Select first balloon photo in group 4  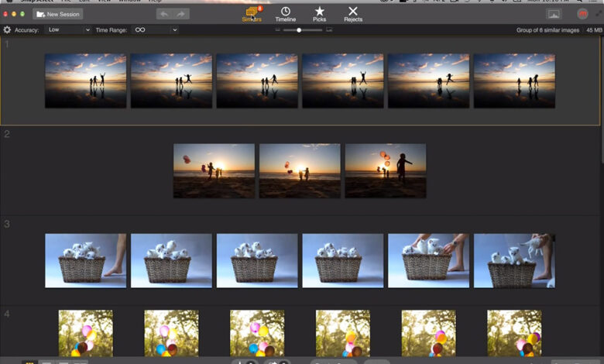coord(85,333)
